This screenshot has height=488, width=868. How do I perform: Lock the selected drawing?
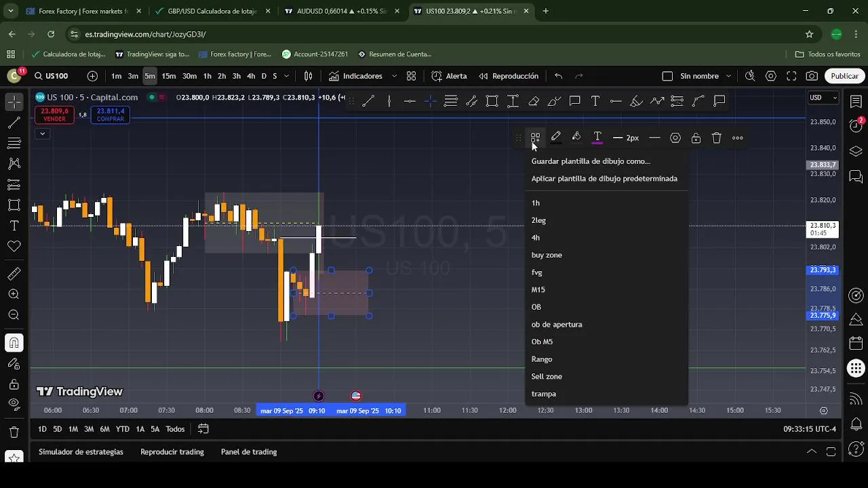pyautogui.click(x=696, y=138)
